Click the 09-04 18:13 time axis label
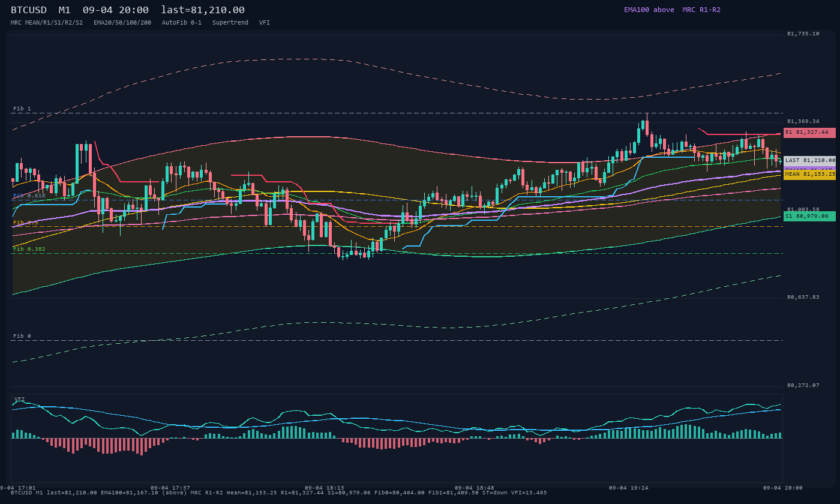 coord(325,488)
